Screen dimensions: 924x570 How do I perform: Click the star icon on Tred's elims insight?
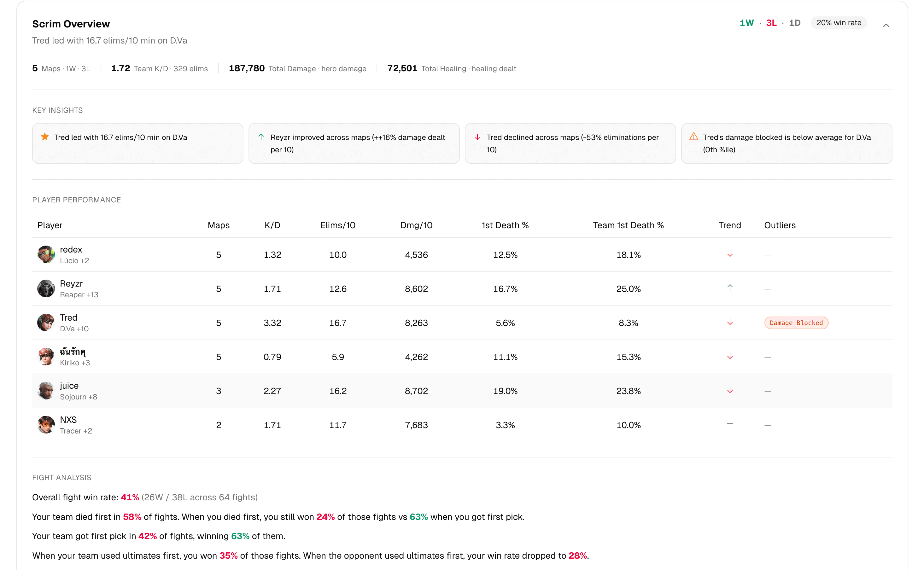(x=45, y=137)
